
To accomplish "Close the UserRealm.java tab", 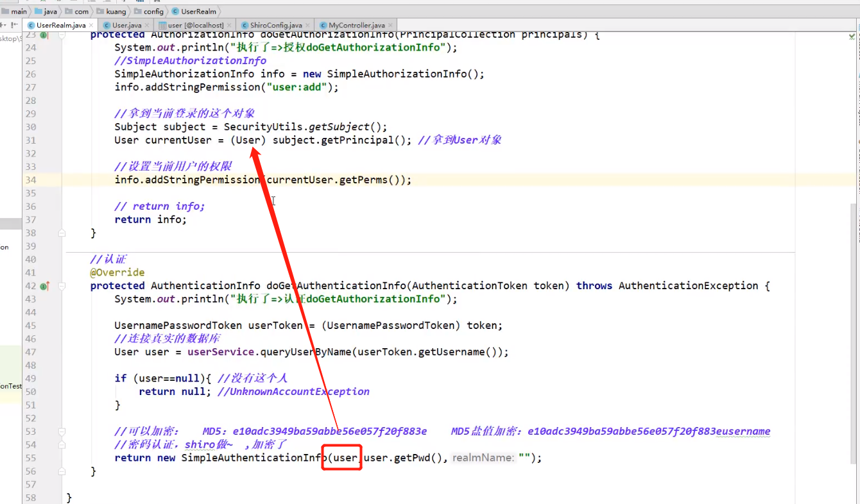I will coord(91,26).
